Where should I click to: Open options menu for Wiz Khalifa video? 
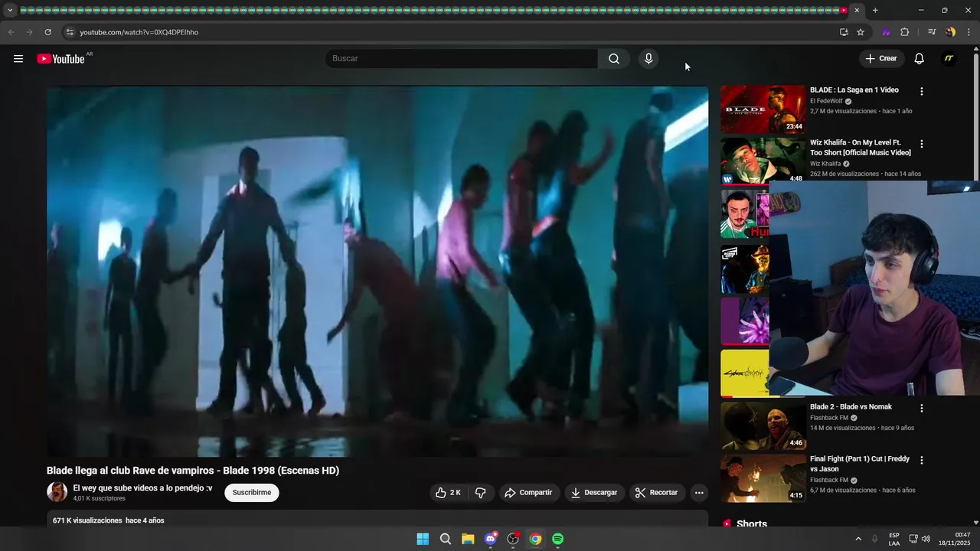922,144
